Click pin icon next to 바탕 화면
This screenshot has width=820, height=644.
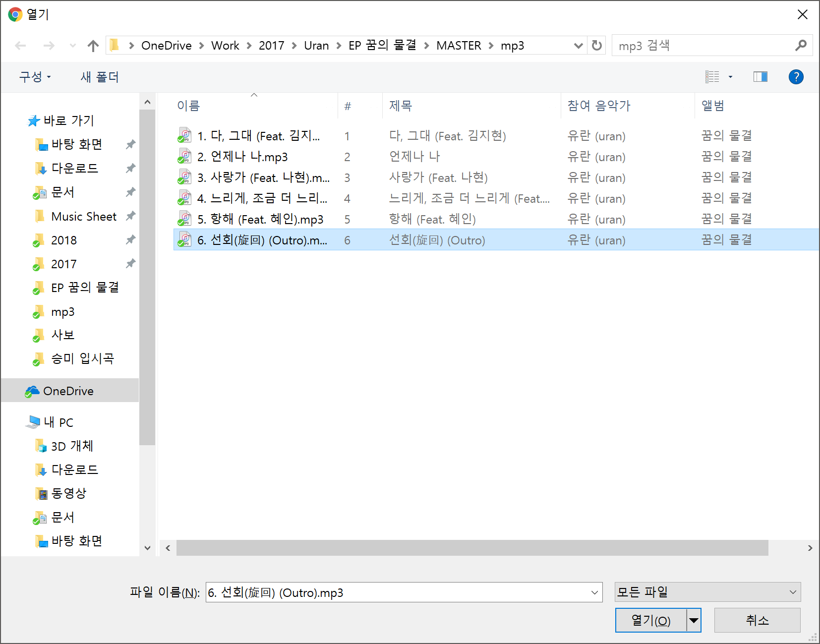tap(130, 144)
